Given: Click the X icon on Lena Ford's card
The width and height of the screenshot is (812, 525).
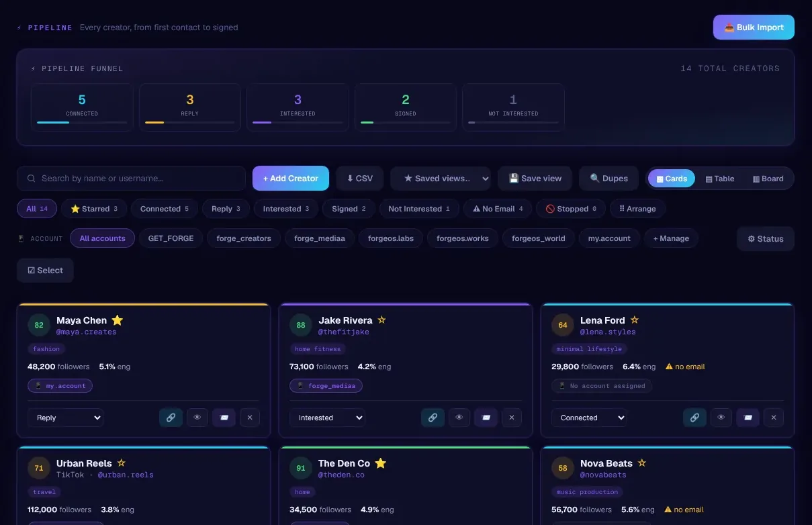Looking at the screenshot, I should 774,418.
